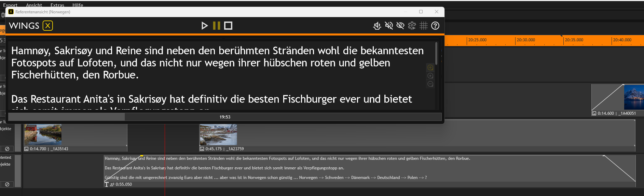Image resolution: width=644 pixels, height=196 pixels.
Task: Click the 20:40.000 timeline ruler mark
Action: (622, 40)
